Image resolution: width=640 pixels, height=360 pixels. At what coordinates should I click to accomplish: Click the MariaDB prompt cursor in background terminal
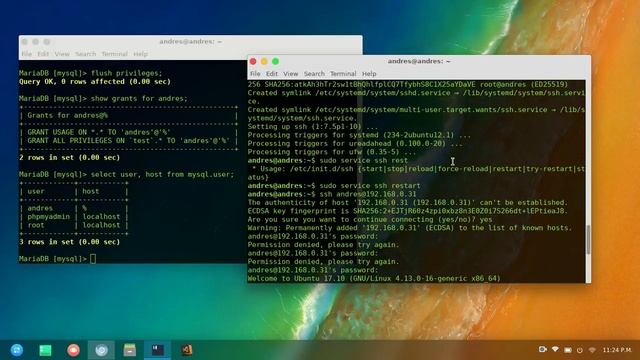(93, 259)
